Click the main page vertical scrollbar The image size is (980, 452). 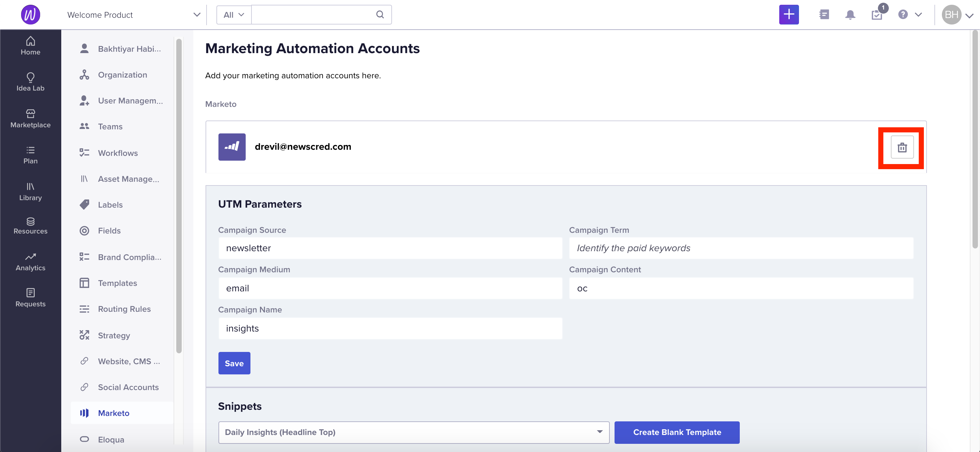coord(976,140)
